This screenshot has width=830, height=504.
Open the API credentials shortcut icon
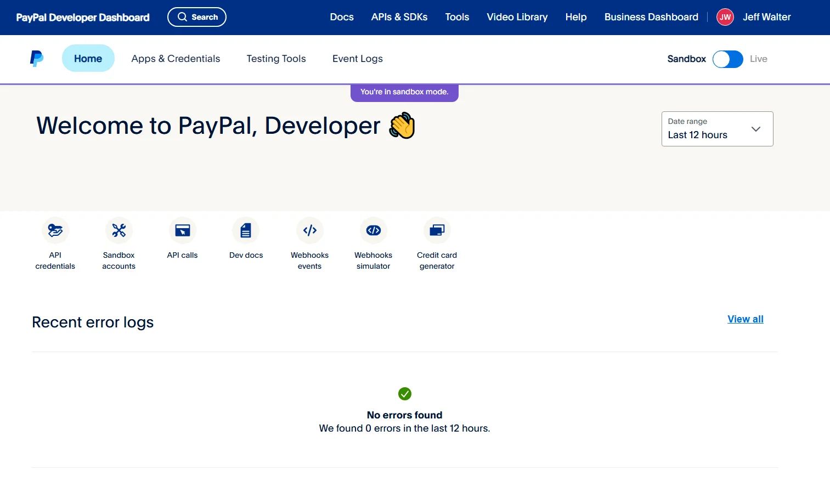tap(55, 231)
